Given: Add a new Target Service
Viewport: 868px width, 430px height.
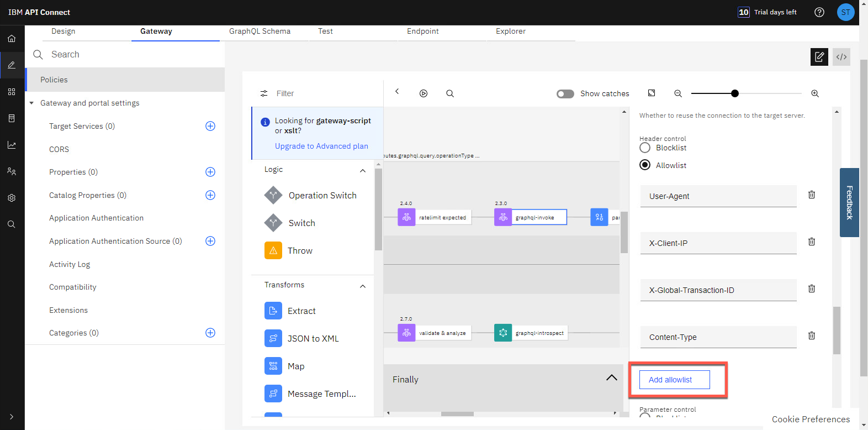Looking at the screenshot, I should point(210,126).
